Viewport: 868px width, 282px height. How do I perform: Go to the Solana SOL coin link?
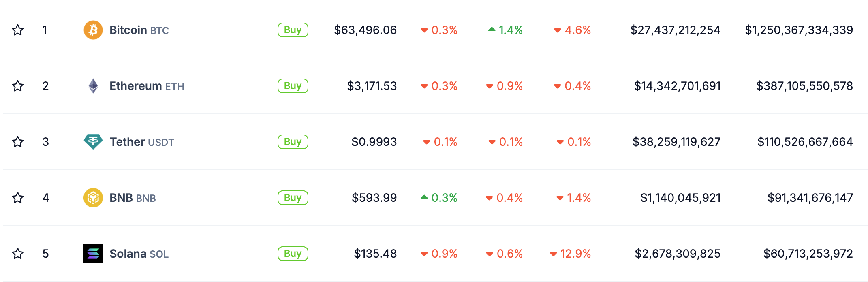pyautogui.click(x=139, y=254)
